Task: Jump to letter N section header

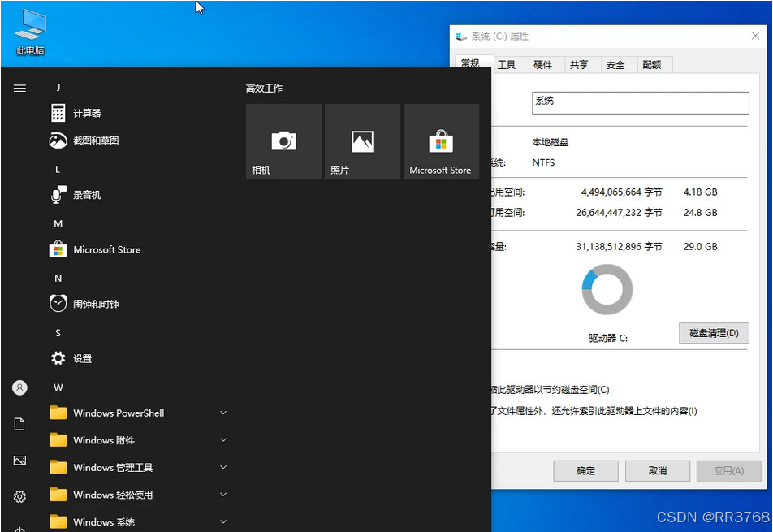Action: pyautogui.click(x=58, y=279)
